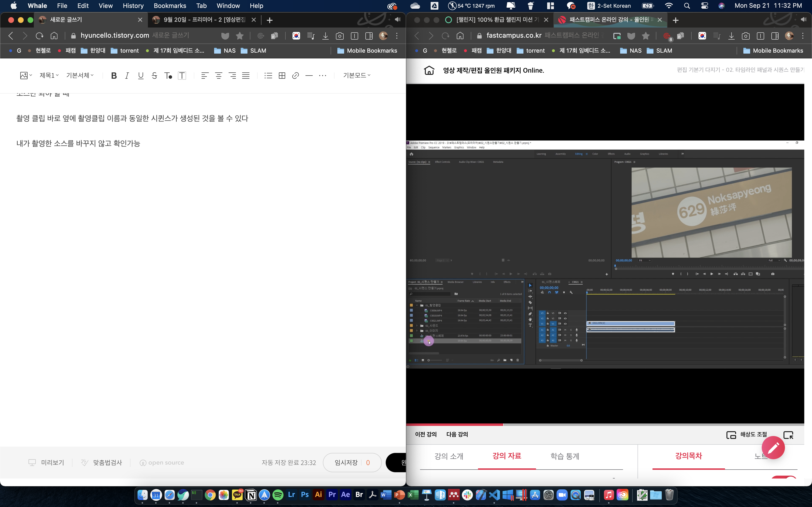Open the 기본서체 font dropdown
This screenshot has width=812, height=507.
pyautogui.click(x=80, y=75)
